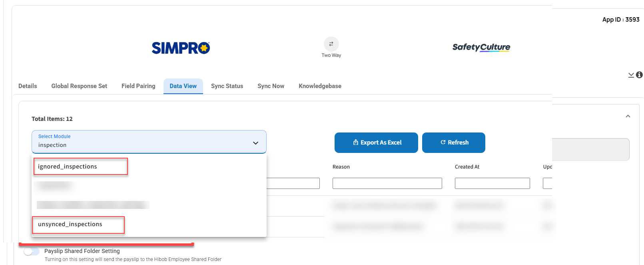644x265 pixels.
Task: Switch to the Sync Now tab
Action: [x=271, y=86]
